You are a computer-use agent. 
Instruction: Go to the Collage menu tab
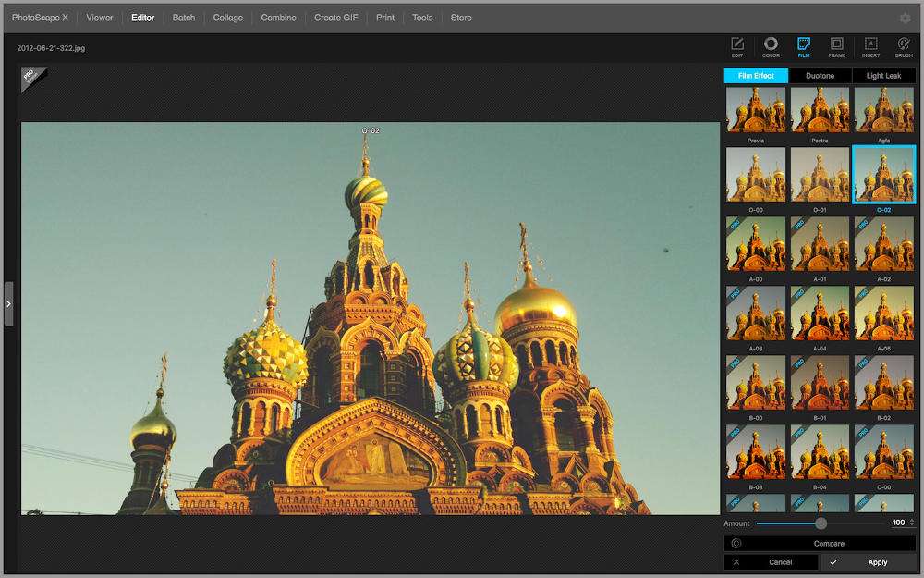pos(227,18)
